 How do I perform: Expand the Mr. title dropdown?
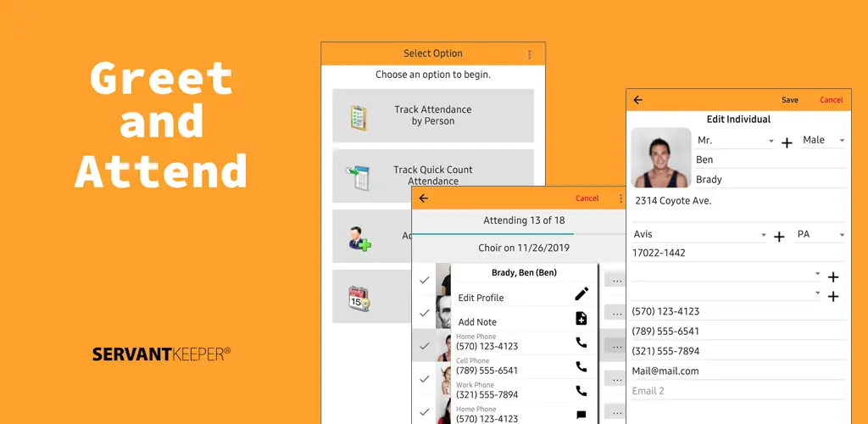735,141
